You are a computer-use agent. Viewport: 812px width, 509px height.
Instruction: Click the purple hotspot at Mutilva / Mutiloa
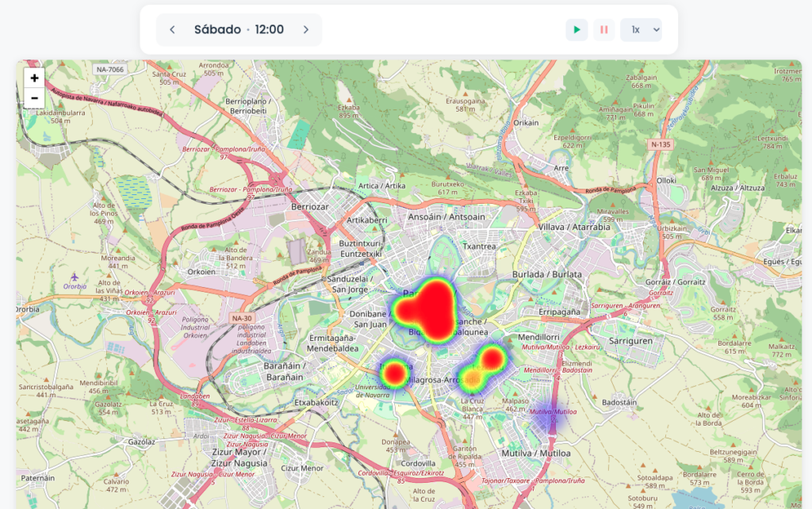point(550,416)
